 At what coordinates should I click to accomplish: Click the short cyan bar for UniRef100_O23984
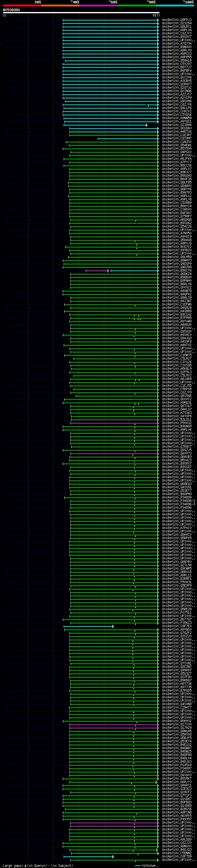coord(106,125)
